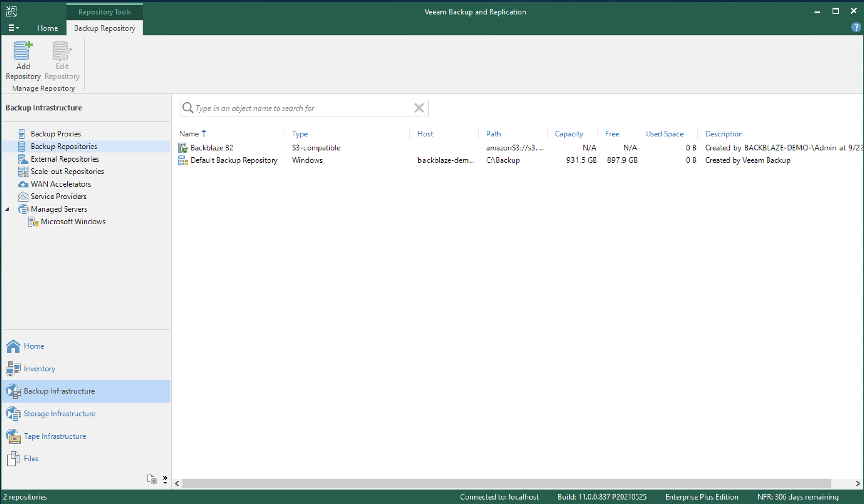The width and height of the screenshot is (864, 504).
Task: Focus the object name search field
Action: point(304,108)
